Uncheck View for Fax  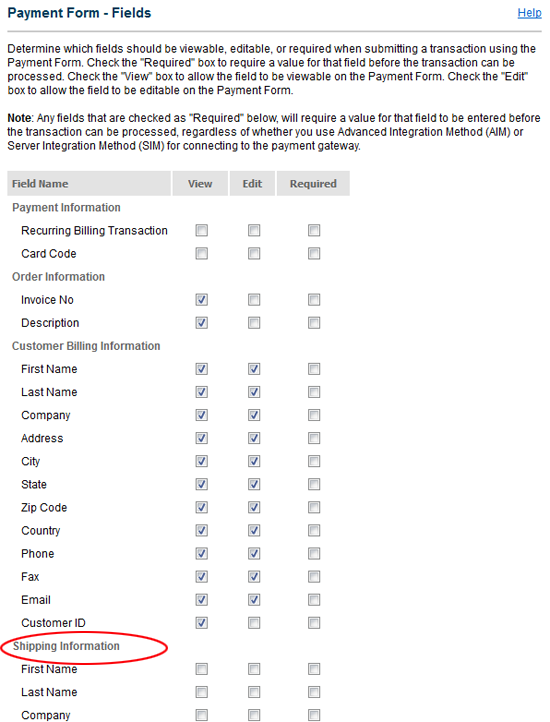(202, 576)
